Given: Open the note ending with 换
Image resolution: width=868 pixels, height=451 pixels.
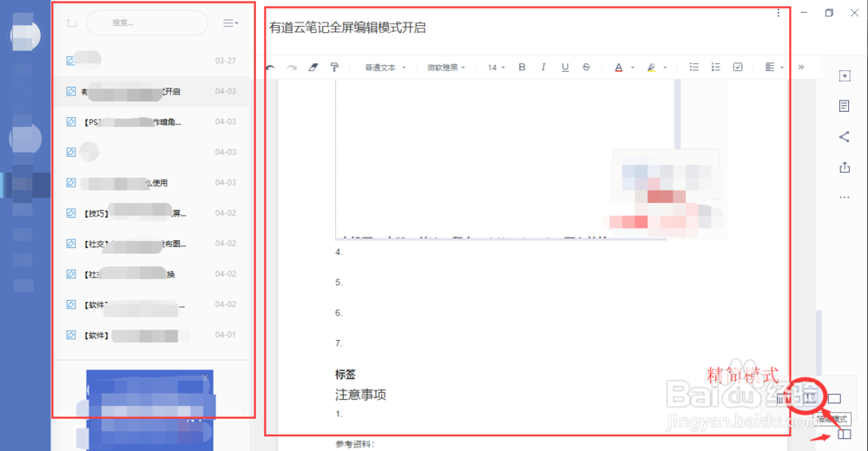Looking at the screenshot, I should click(x=150, y=274).
